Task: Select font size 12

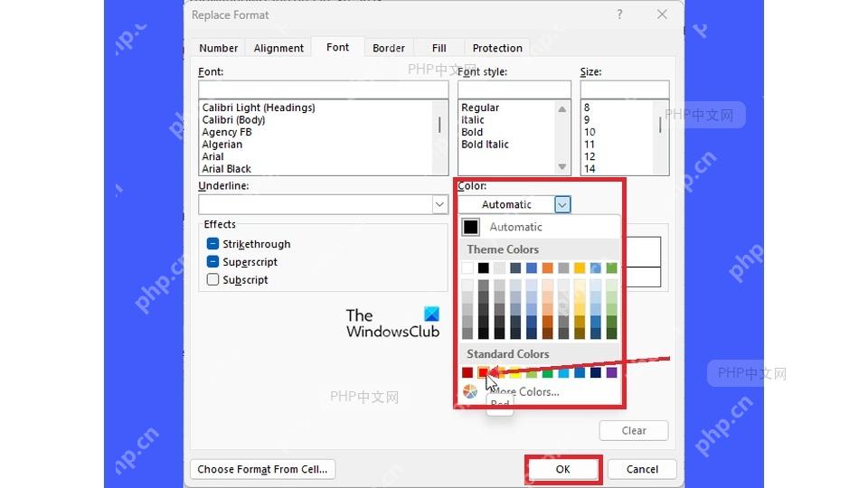Action: pyautogui.click(x=590, y=156)
